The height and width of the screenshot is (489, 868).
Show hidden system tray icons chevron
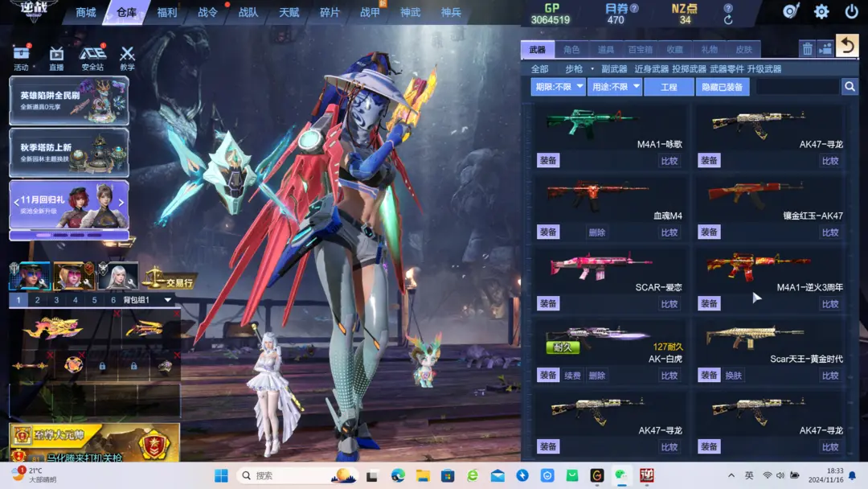pyautogui.click(x=731, y=475)
